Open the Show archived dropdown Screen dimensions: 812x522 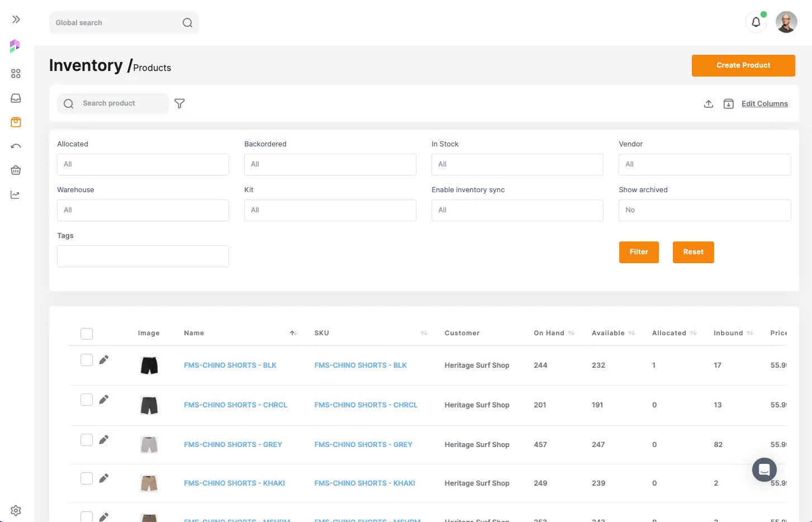(x=704, y=210)
